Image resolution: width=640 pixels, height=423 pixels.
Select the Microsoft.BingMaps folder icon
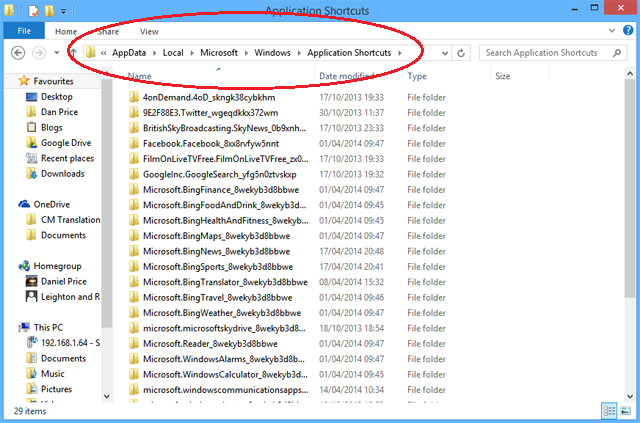tap(133, 236)
